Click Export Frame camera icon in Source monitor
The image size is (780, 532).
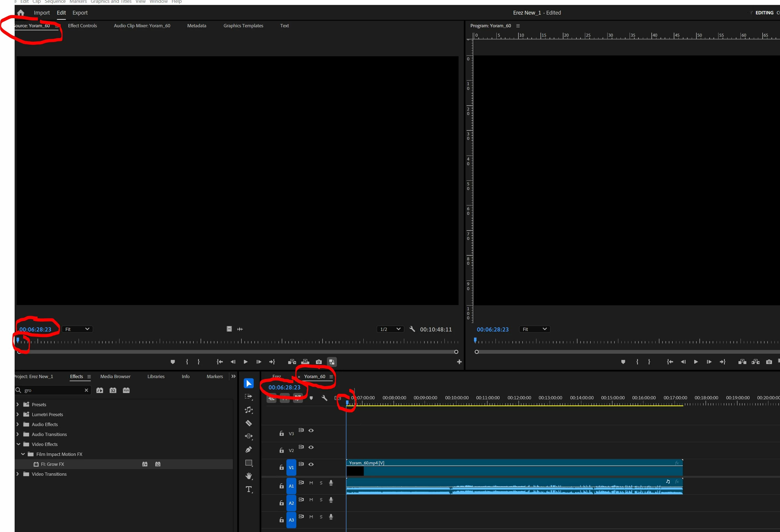(318, 362)
